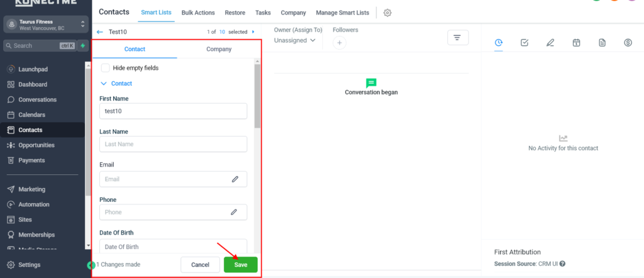Enable the Hide empty fields checkbox
644x278 pixels.
click(x=106, y=68)
